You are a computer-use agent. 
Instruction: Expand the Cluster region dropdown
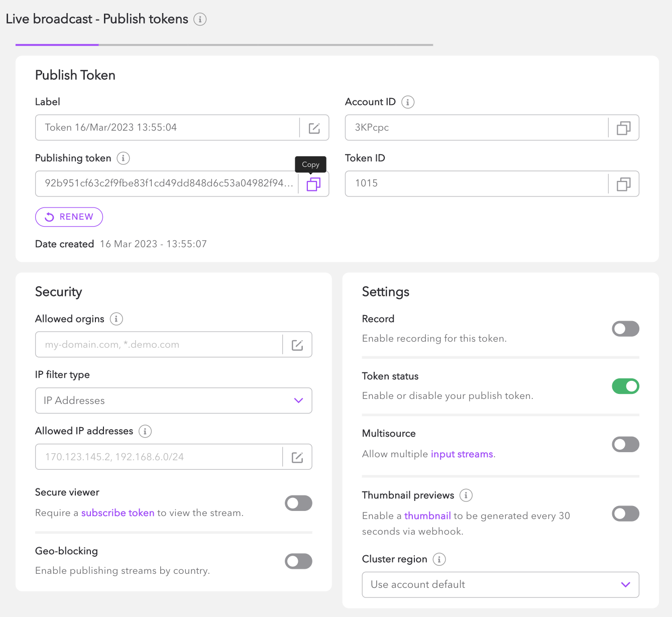(x=500, y=585)
